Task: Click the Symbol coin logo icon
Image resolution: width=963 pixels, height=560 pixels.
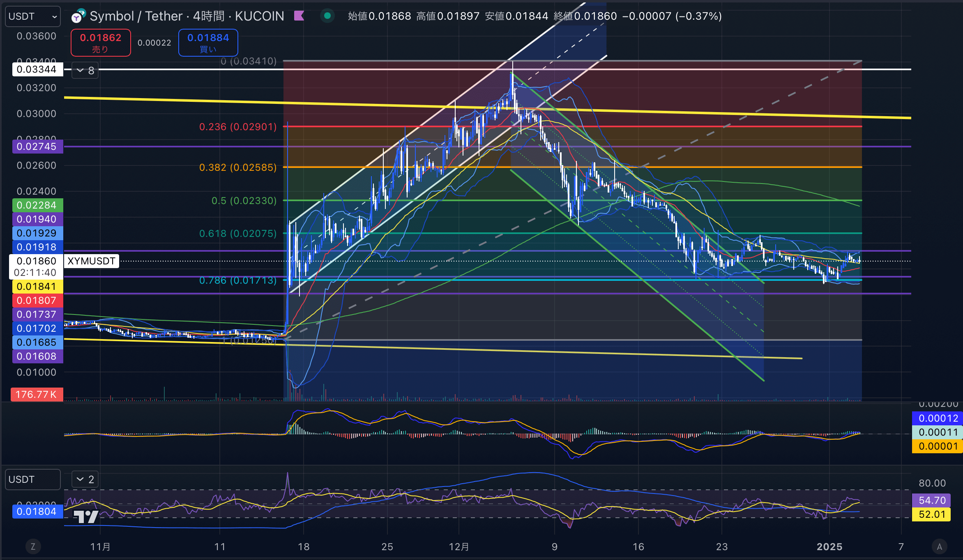Action: [x=78, y=16]
